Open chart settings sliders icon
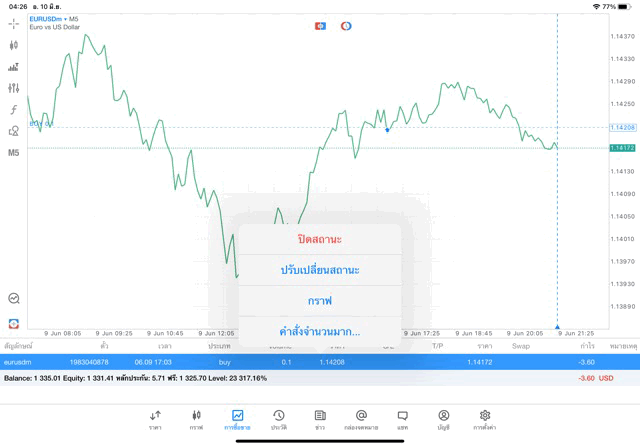This screenshot has height=447, width=640. tap(14, 88)
